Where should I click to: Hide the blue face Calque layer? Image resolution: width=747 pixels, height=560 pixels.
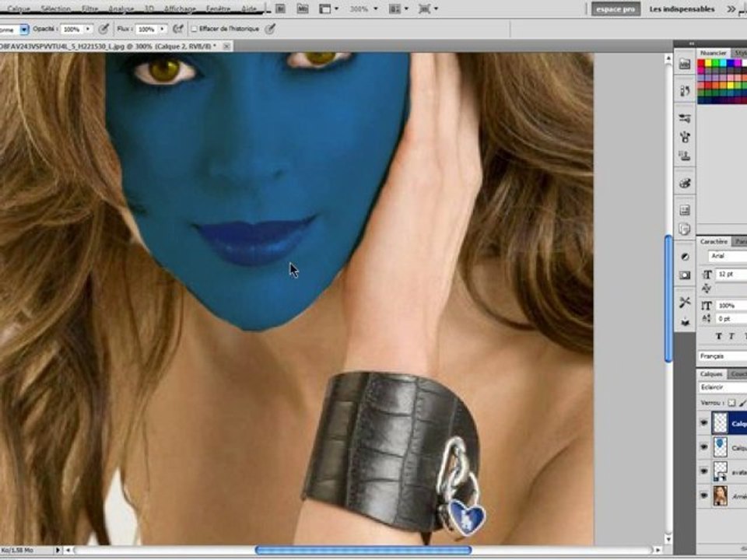click(x=704, y=447)
